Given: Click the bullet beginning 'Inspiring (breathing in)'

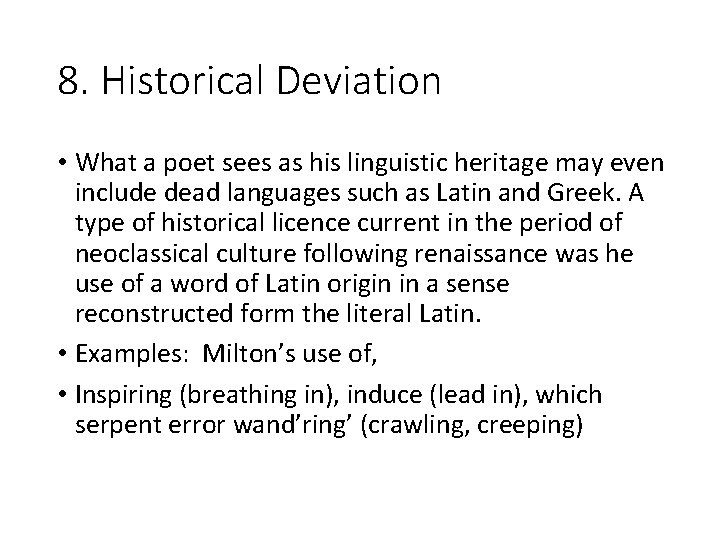Looking at the screenshot, I should click(x=338, y=409).
